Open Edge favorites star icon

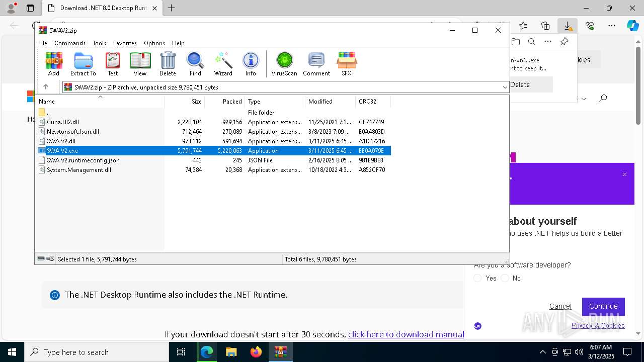tap(523, 26)
